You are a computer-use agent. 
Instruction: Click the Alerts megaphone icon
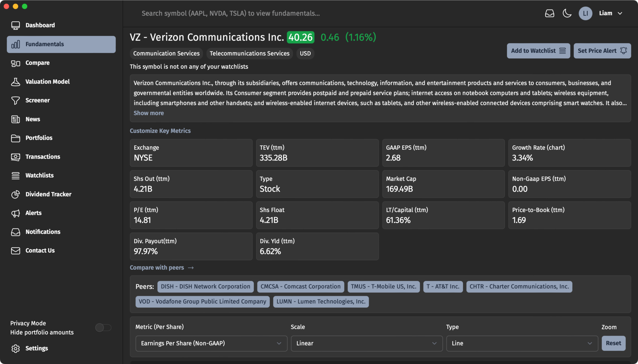pos(16,213)
